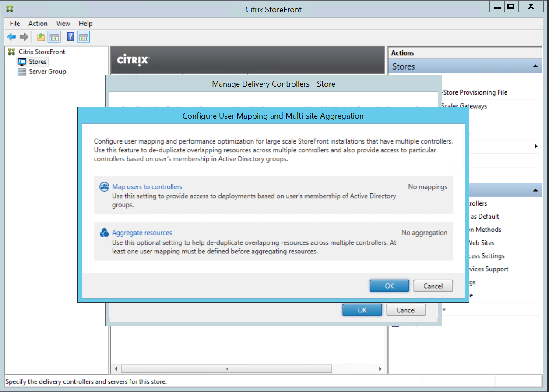
Task: Click the blue Help question mark icon
Action: 70,37
